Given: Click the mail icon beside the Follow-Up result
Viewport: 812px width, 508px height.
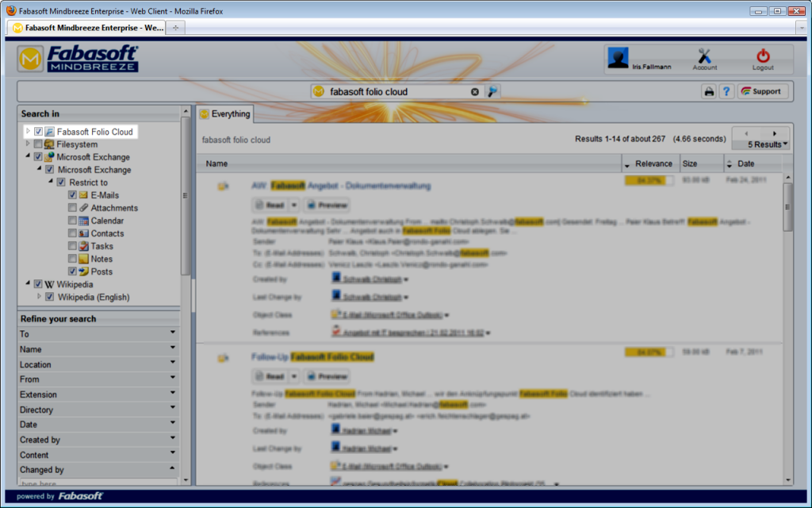Looking at the screenshot, I should pyautogui.click(x=223, y=358).
